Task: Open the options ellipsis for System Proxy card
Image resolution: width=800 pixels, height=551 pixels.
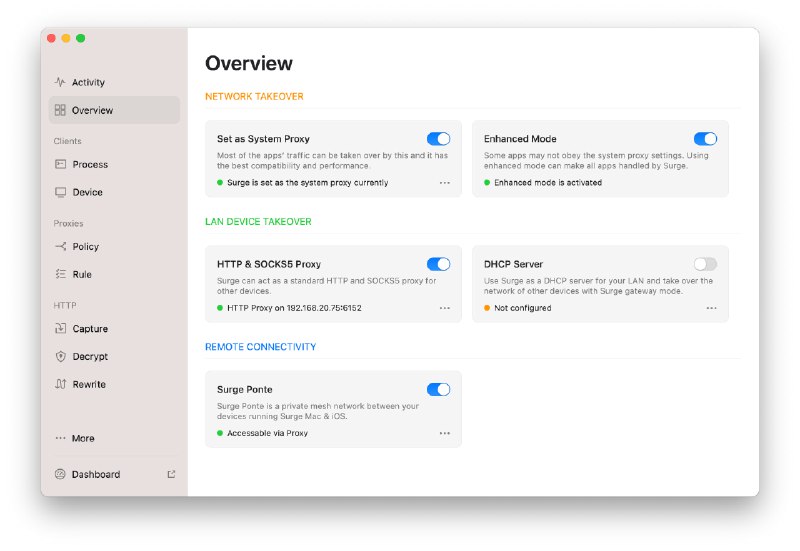Action: [x=444, y=183]
